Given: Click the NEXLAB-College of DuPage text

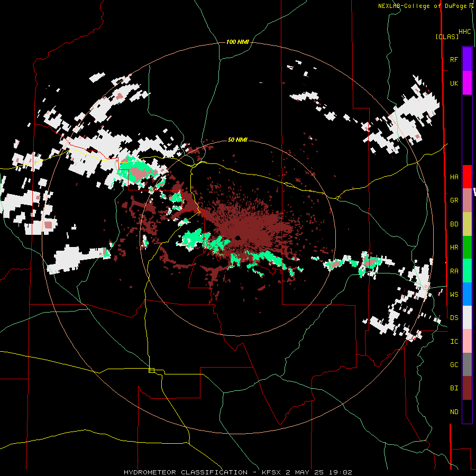Looking at the screenshot, I should (x=423, y=6).
